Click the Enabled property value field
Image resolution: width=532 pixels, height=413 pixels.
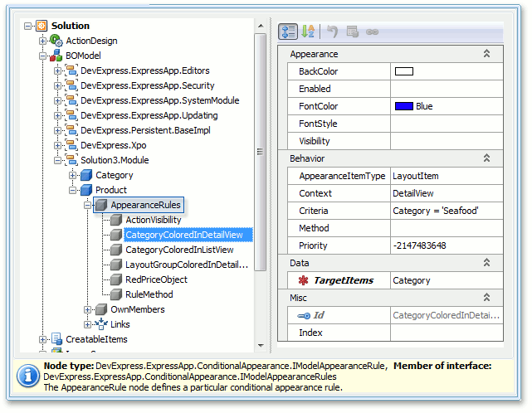point(447,89)
